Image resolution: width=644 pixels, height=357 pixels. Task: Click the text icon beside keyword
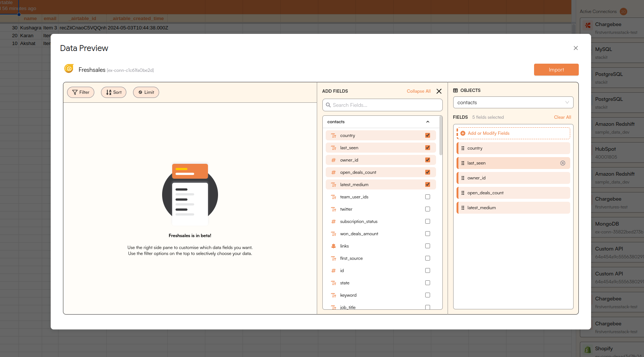[334, 295]
